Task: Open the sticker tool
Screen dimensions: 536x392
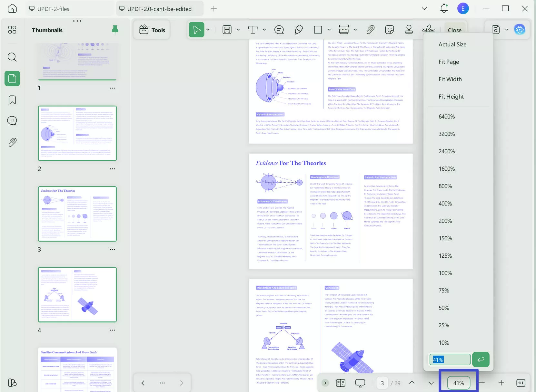Action: tap(390, 30)
